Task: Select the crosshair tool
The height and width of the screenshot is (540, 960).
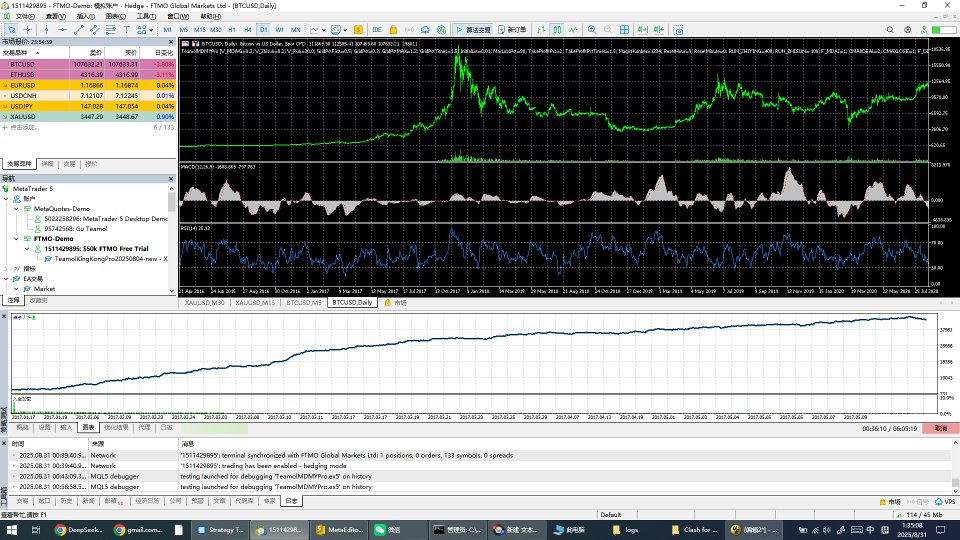Action: point(28,29)
